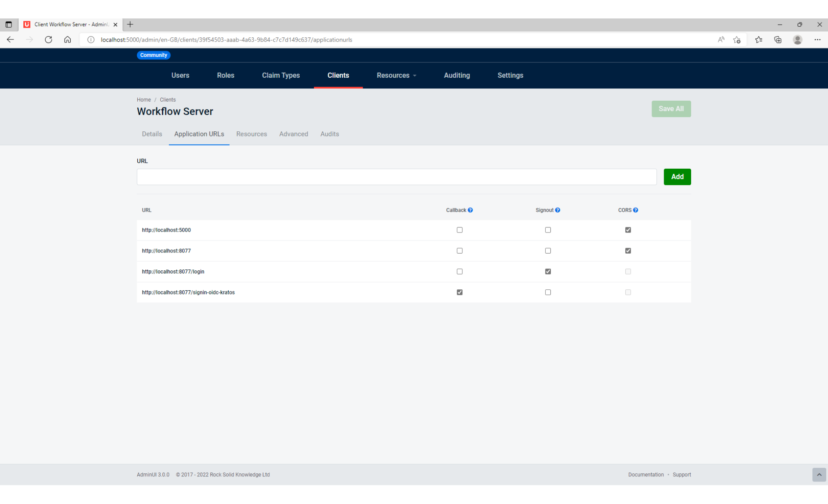Switch to the Audits tab

[x=329, y=134]
